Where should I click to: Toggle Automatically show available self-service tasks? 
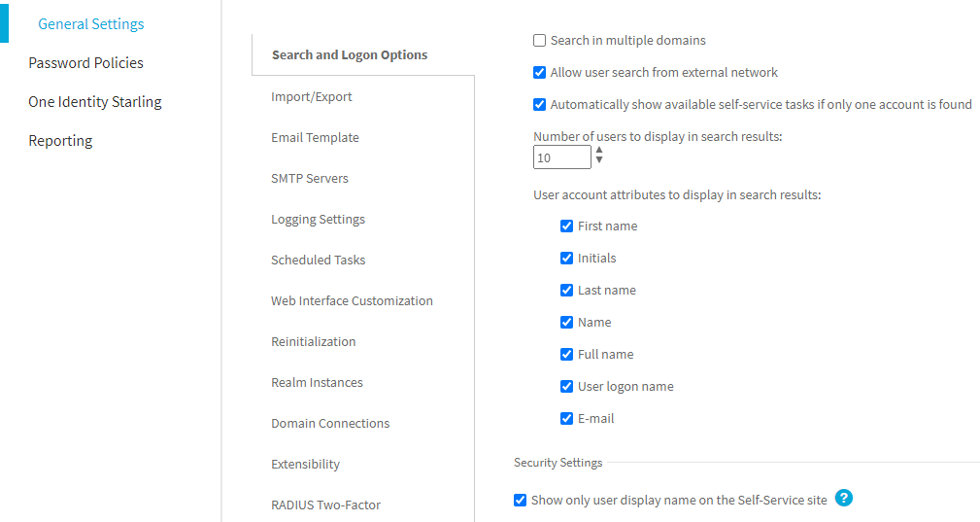[539, 104]
